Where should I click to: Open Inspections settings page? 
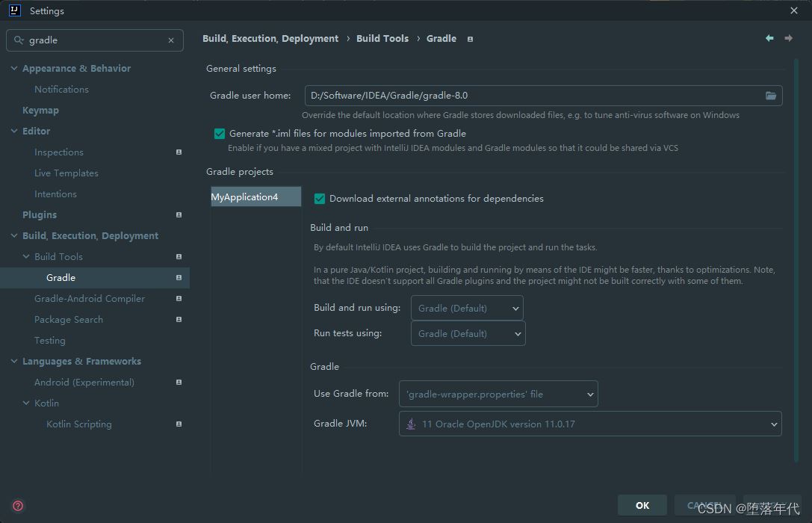(x=58, y=152)
